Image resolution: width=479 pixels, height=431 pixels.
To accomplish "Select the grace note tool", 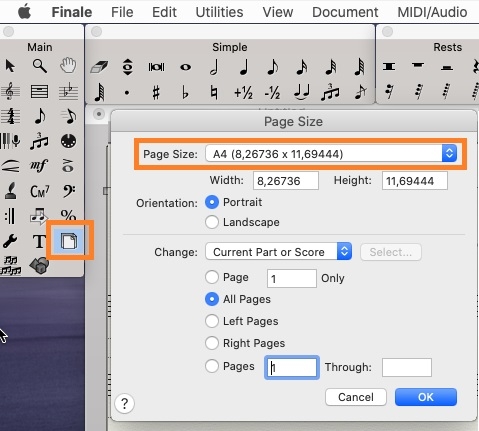I will pyautogui.click(x=361, y=92).
